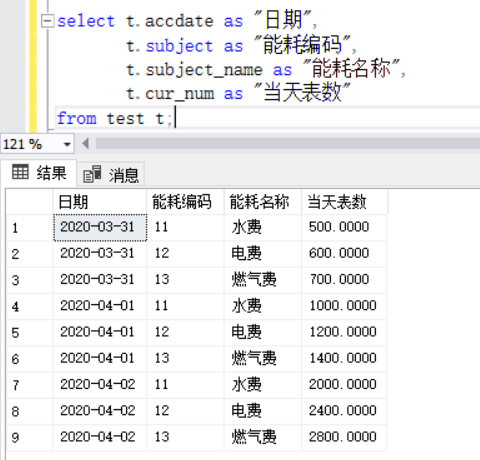
Task: Switch to the 结果 results tab
Action: [39, 173]
